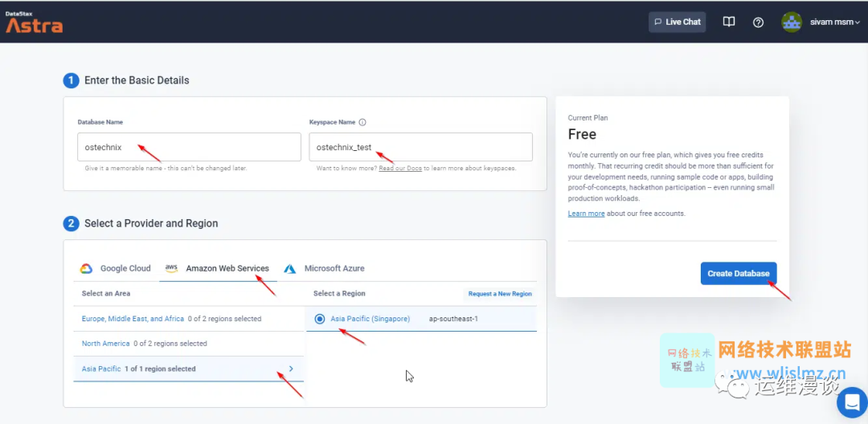The image size is (868, 424).
Task: Click the AWS logo icon
Action: pos(172,267)
